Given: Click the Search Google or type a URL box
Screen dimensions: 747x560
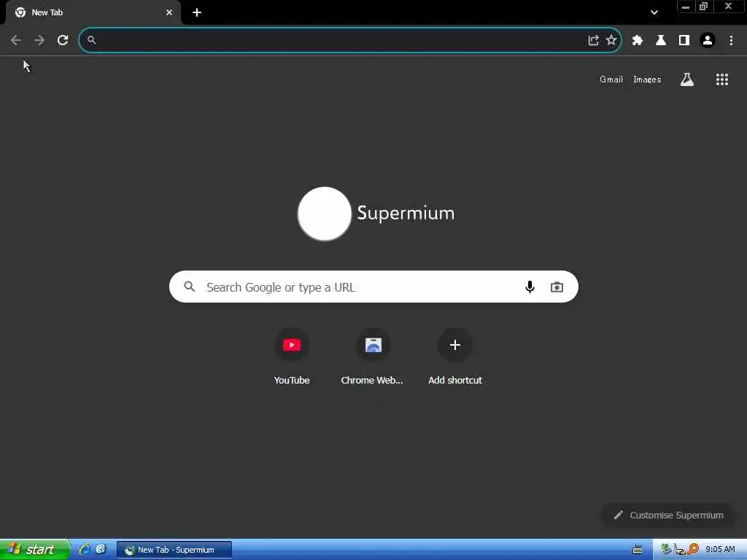Looking at the screenshot, I should [373, 287].
